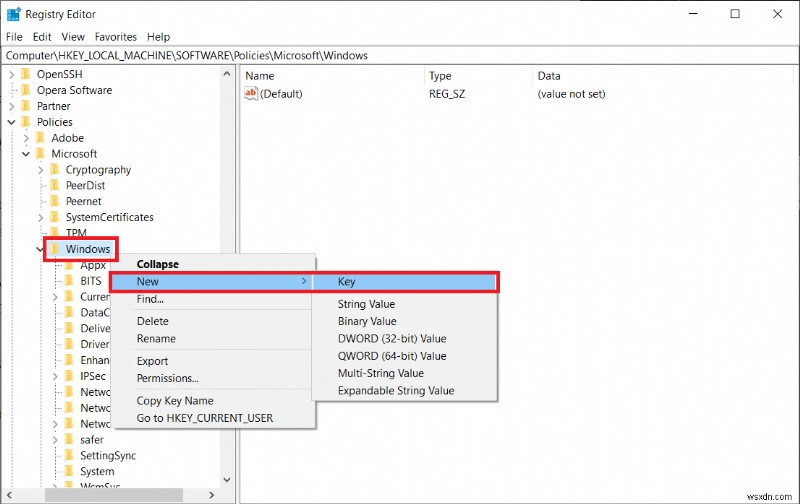Click Find... in the context menu
Image resolution: width=800 pixels, height=504 pixels.
[x=213, y=299]
